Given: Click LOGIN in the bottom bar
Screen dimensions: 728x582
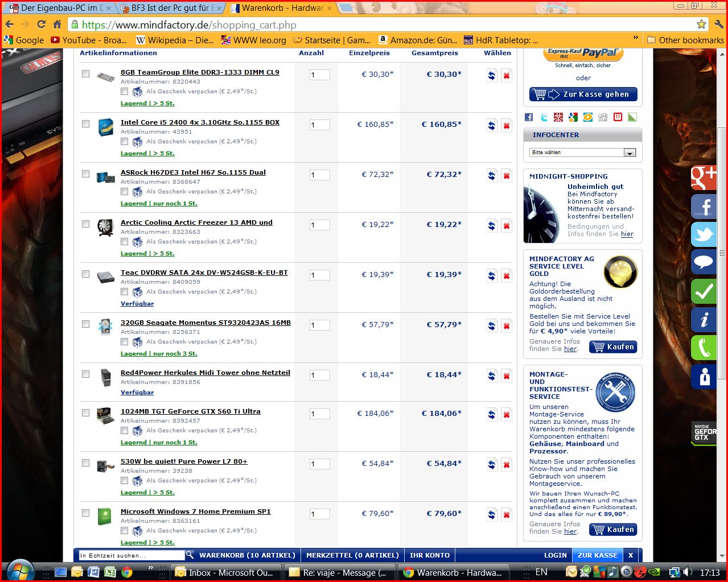Looking at the screenshot, I should click(556, 555).
